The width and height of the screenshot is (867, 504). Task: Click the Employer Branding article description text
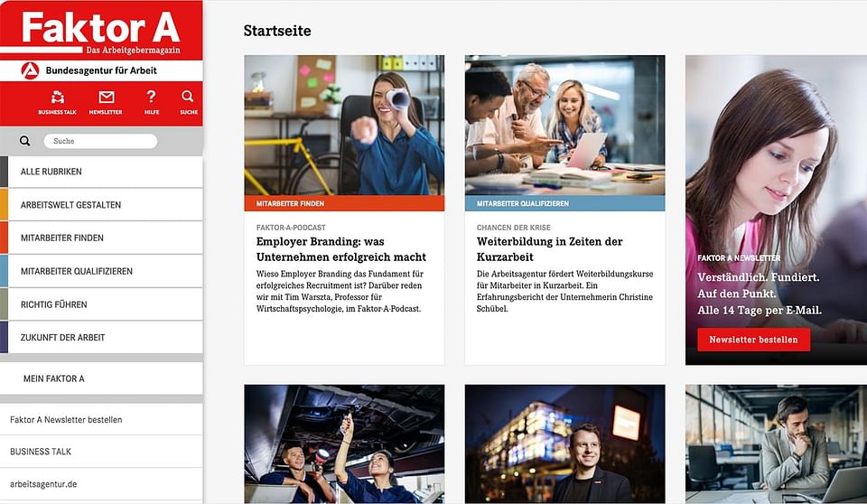[x=340, y=291]
